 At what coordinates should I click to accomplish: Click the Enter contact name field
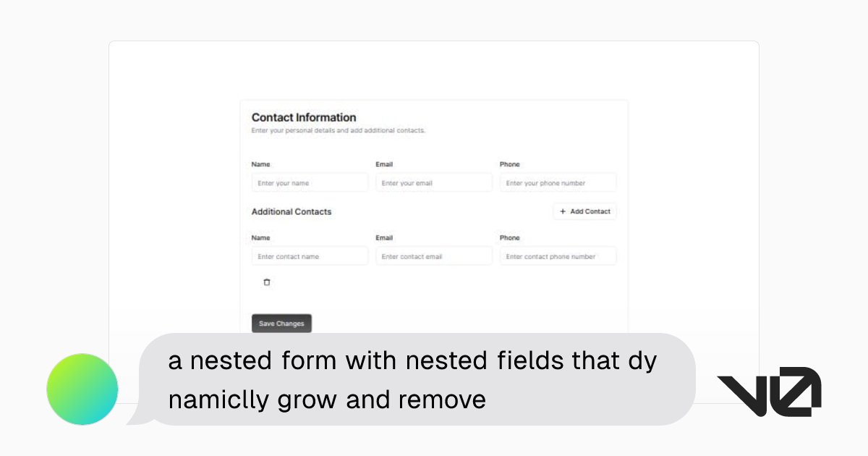(x=310, y=256)
